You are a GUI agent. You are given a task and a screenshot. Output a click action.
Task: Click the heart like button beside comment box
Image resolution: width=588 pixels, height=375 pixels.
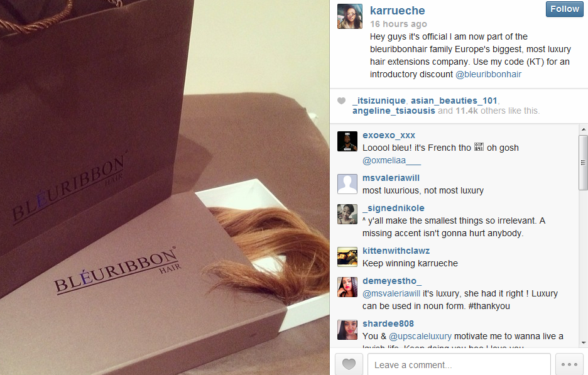click(x=349, y=364)
